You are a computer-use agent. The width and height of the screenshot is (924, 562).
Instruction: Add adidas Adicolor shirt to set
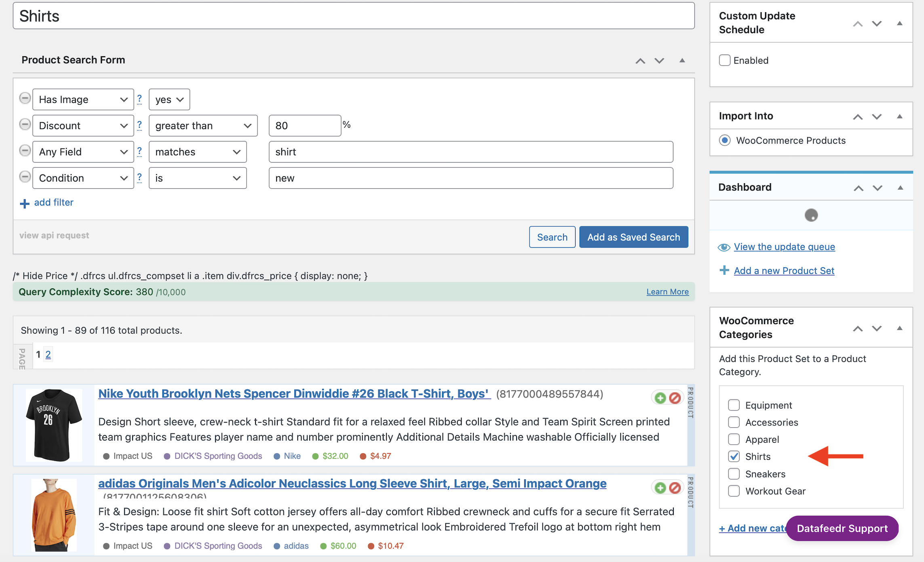(x=660, y=488)
